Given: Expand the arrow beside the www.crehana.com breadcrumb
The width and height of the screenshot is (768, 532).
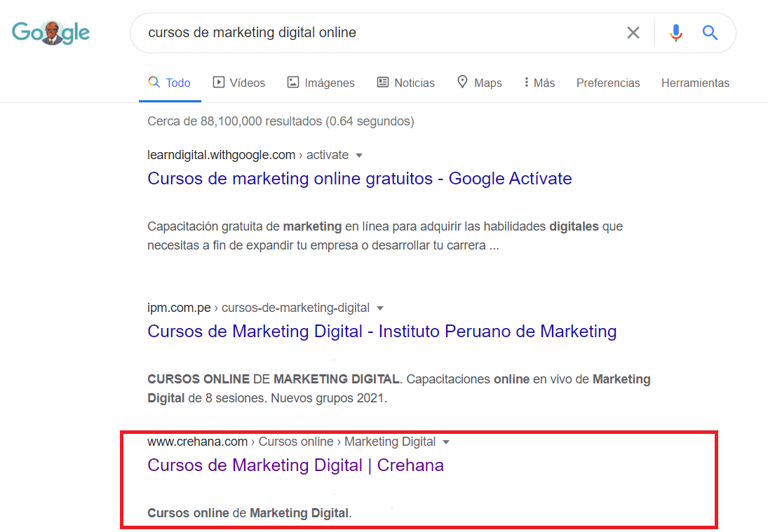Looking at the screenshot, I should [446, 442].
